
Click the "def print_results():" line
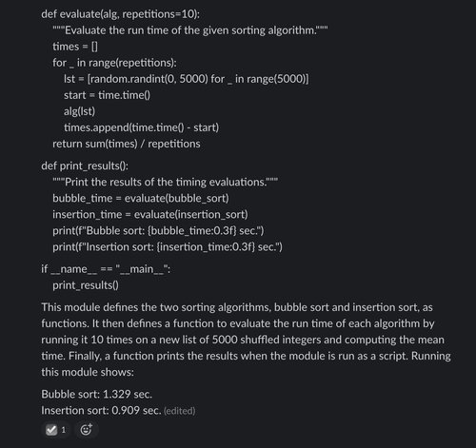pyautogui.click(x=85, y=166)
